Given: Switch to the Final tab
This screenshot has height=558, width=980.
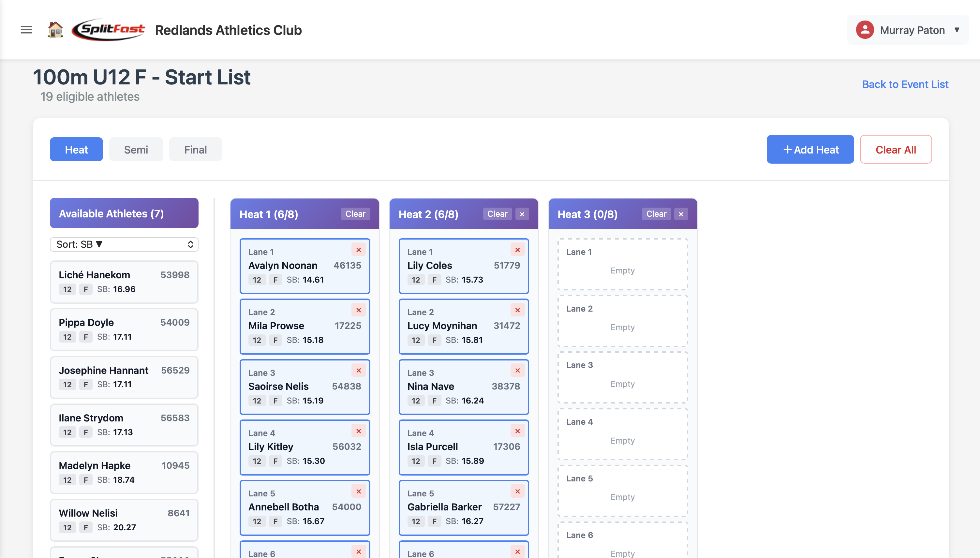Looking at the screenshot, I should tap(195, 150).
